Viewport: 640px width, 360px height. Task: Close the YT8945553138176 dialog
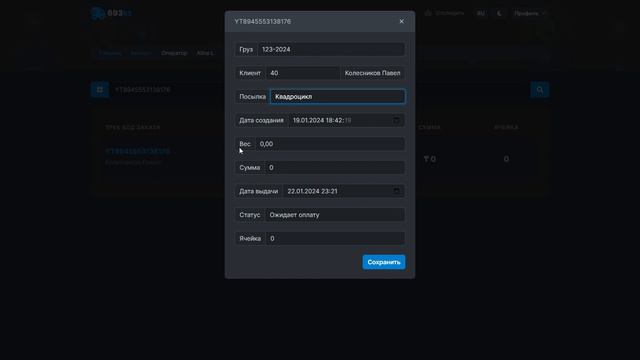pos(402,21)
